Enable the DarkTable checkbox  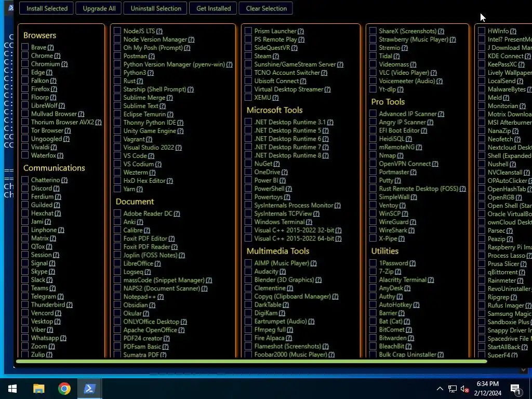click(248, 304)
